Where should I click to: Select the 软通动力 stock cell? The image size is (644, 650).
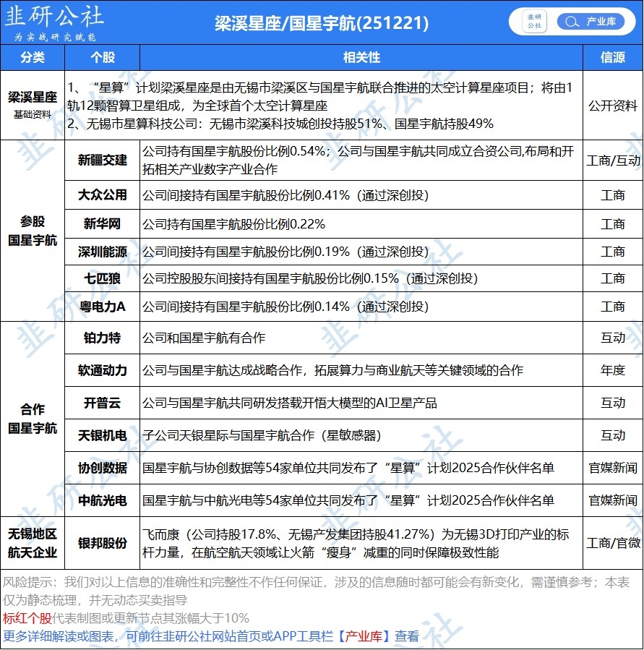pyautogui.click(x=103, y=370)
